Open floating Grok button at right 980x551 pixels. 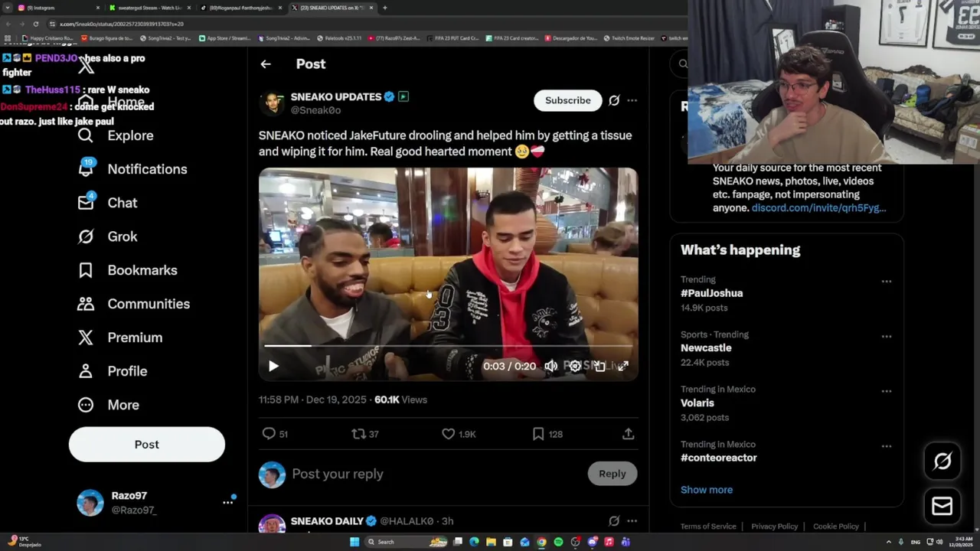(942, 461)
